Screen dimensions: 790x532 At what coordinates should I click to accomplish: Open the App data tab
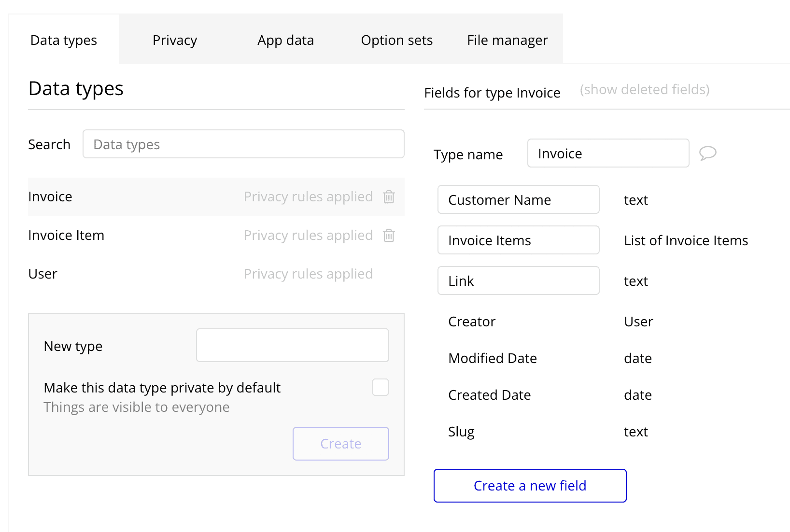285,40
